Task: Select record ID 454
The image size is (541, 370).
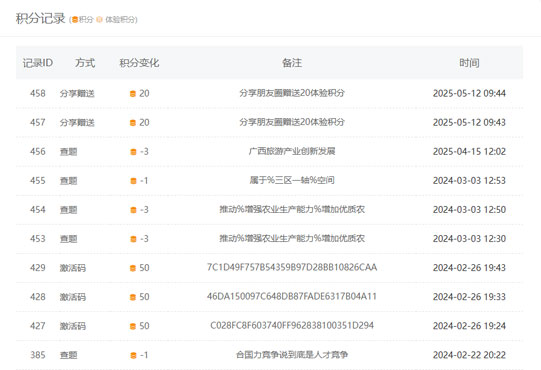Action: 38,210
